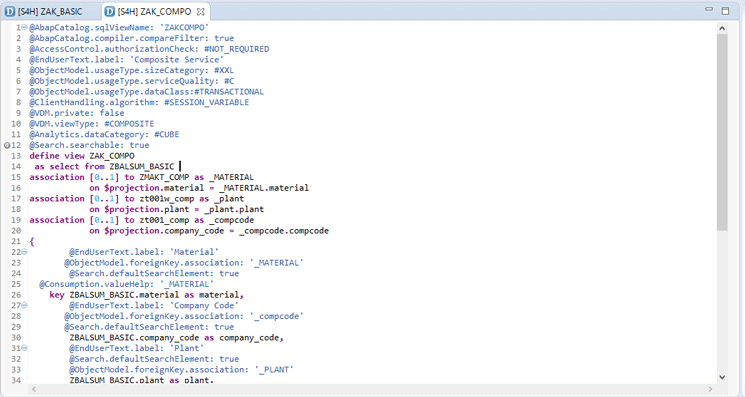This screenshot has height=397, width=745.
Task: Collapse the fold marker at line 27
Action: pos(24,305)
